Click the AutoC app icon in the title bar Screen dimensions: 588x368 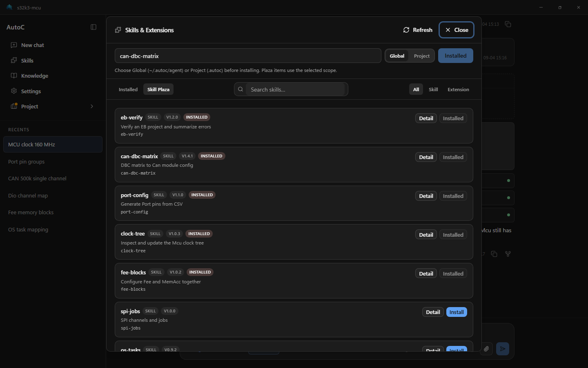[9, 7]
